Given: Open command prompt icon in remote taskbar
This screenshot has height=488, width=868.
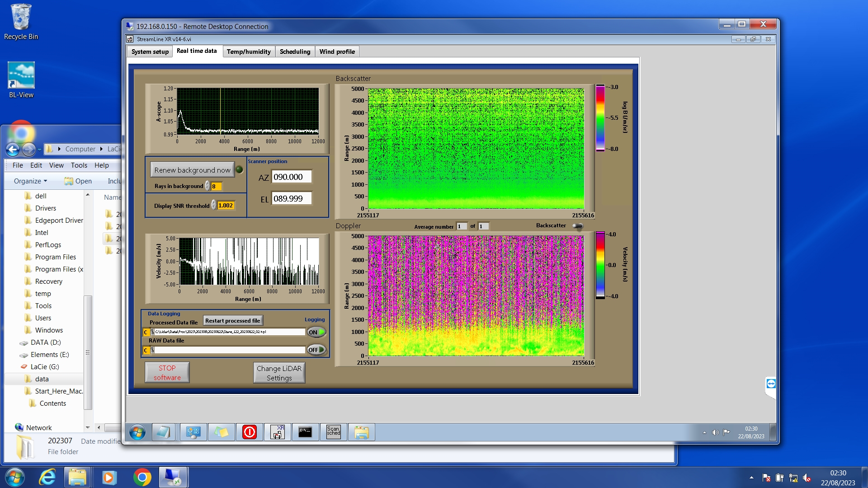Looking at the screenshot, I should coord(305,432).
